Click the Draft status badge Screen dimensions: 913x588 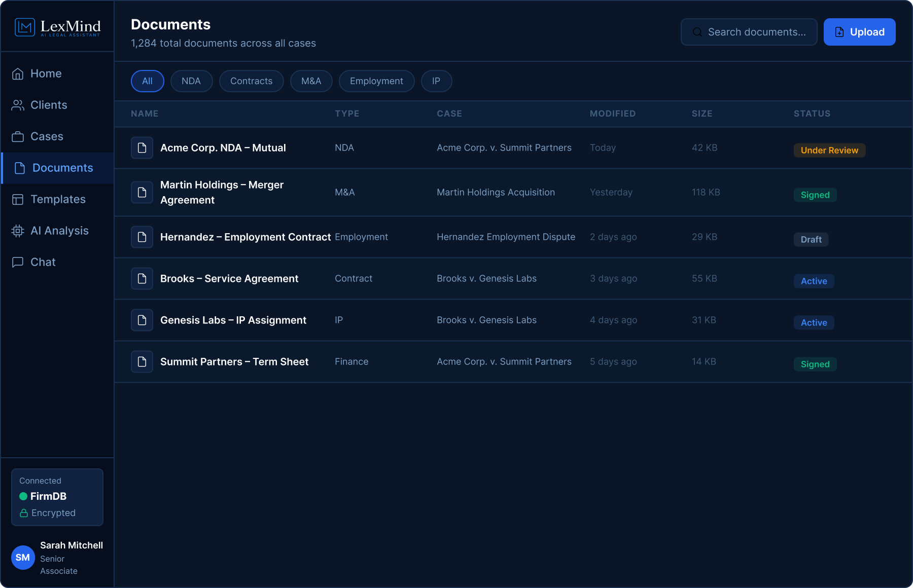click(x=811, y=240)
